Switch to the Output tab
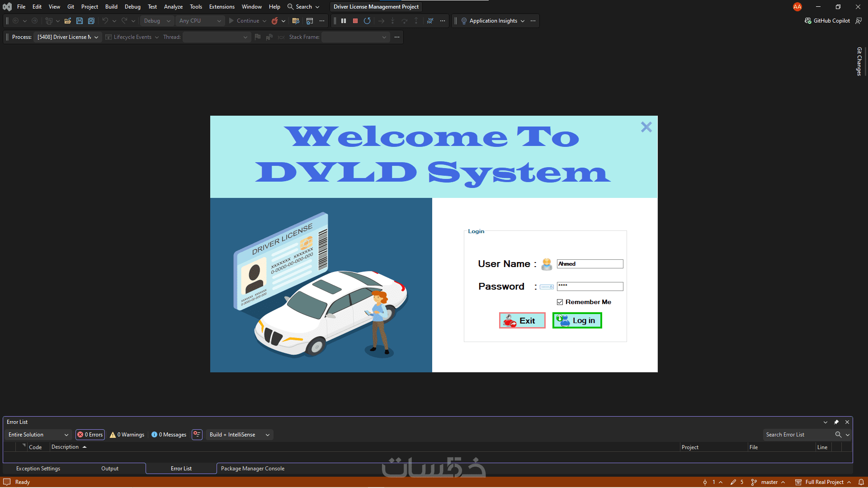 (x=110, y=469)
